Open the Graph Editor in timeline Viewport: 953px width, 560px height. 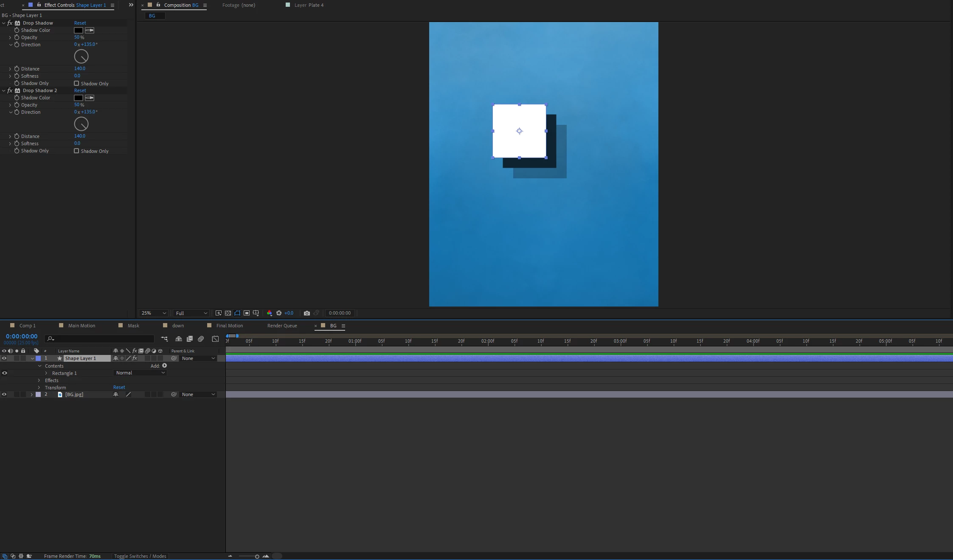pos(215,339)
